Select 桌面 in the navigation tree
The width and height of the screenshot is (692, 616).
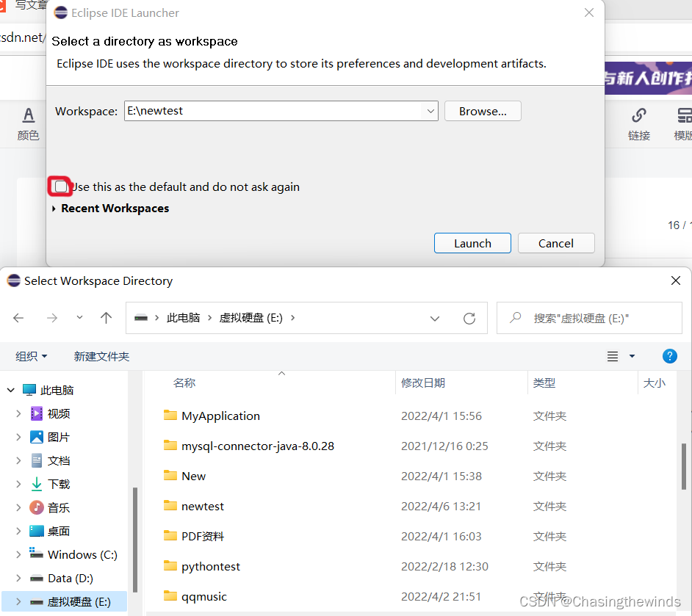tap(59, 532)
